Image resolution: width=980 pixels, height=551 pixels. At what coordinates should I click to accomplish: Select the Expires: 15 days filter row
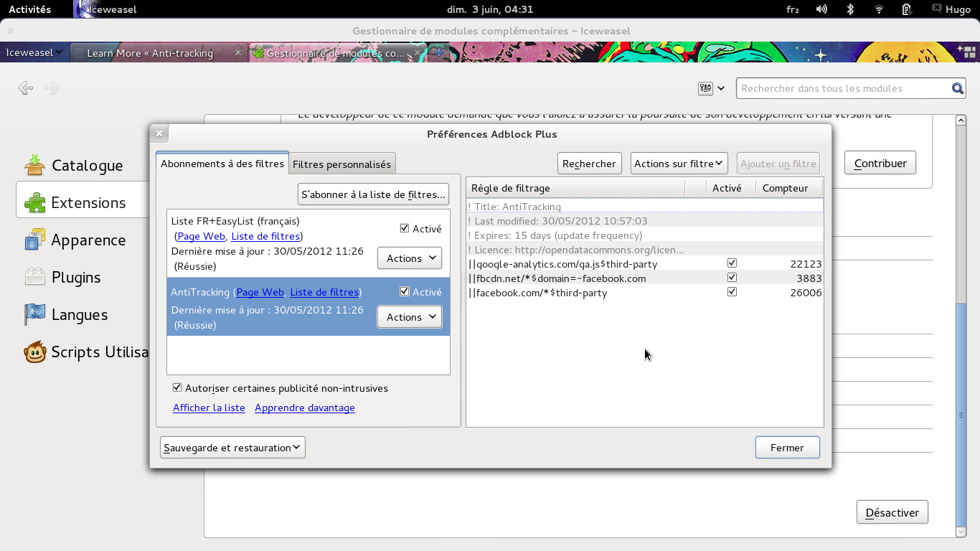click(x=644, y=235)
